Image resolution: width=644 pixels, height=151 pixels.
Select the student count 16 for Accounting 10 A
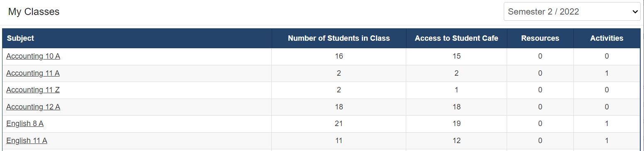pos(339,56)
